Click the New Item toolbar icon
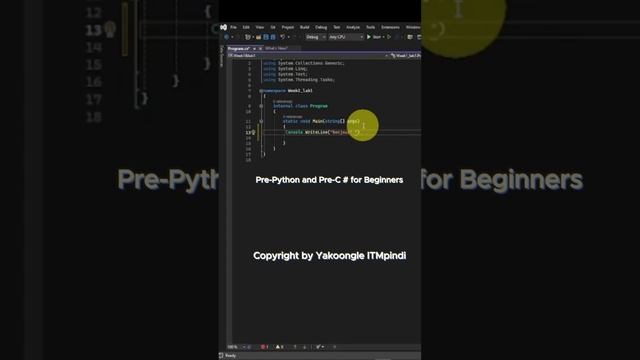 click(247, 37)
